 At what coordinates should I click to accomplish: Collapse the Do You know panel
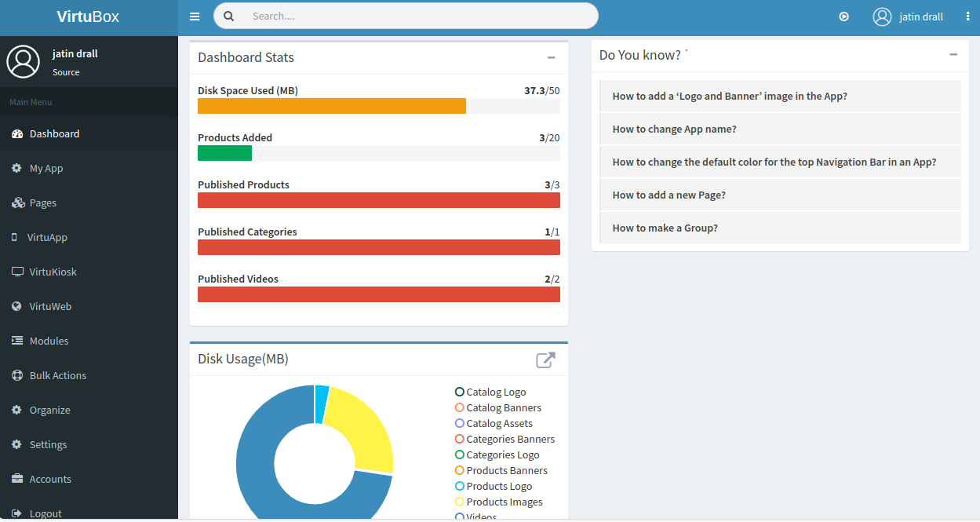(x=953, y=55)
